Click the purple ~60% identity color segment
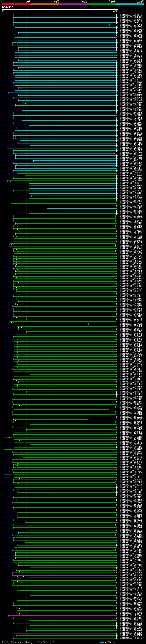 [73, 4]
